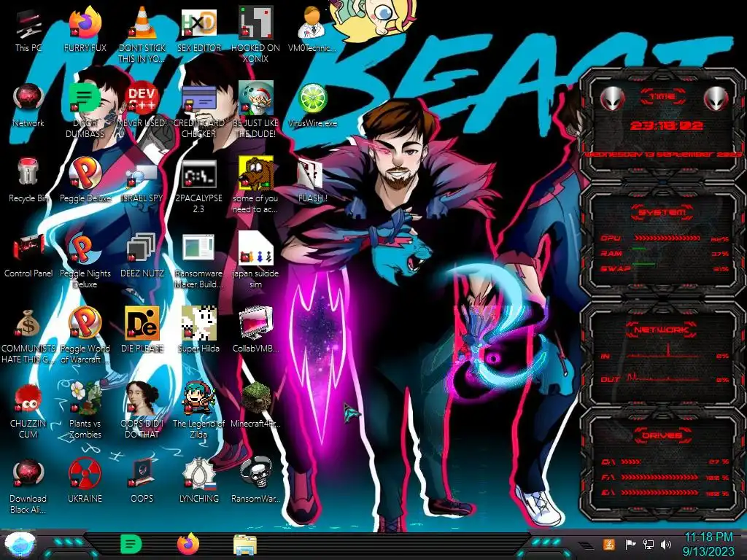The width and height of the screenshot is (747, 560).
Task: Click the SYSTEM header on the widget
Action: coord(662,212)
